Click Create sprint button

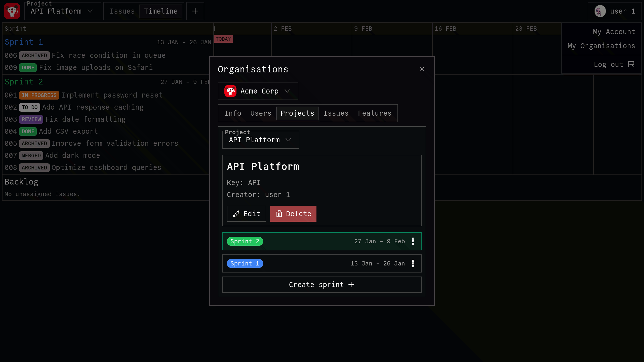[x=322, y=285]
